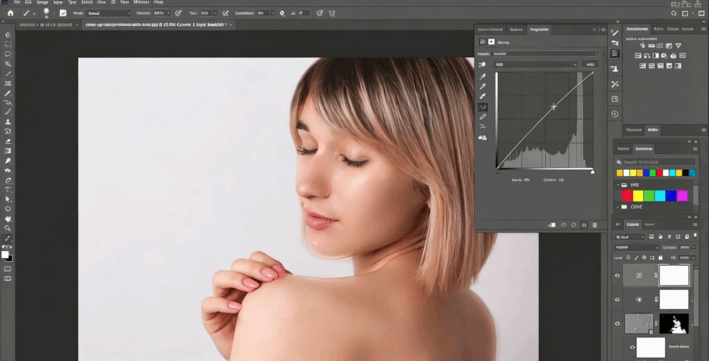Hide the layer with the black mask

[x=617, y=323]
